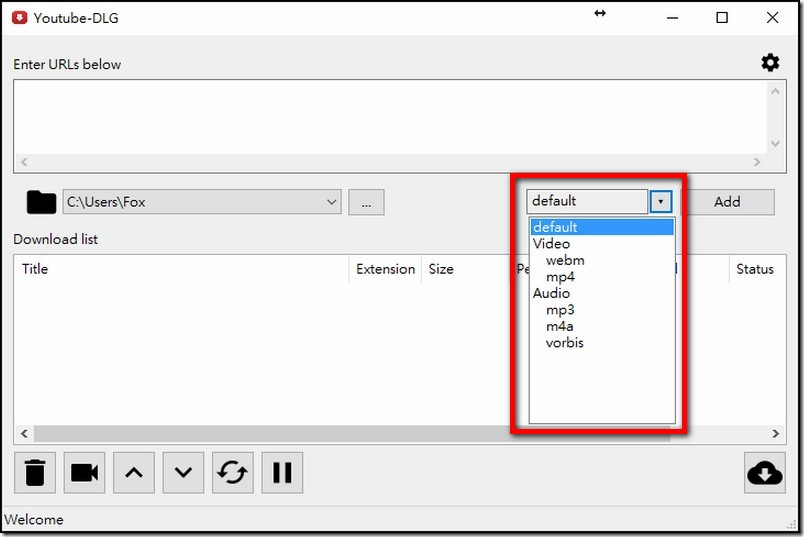Click the Enter URLs below label

[x=67, y=64]
